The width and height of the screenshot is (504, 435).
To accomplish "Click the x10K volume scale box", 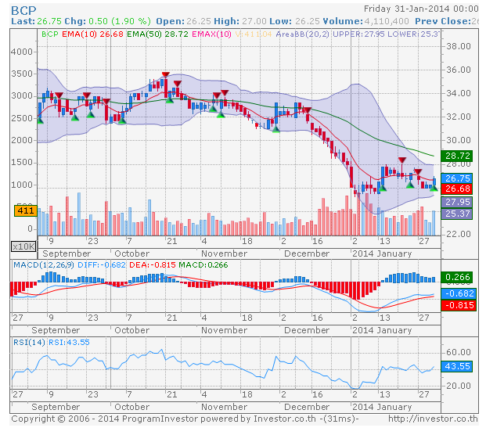I will click(23, 246).
